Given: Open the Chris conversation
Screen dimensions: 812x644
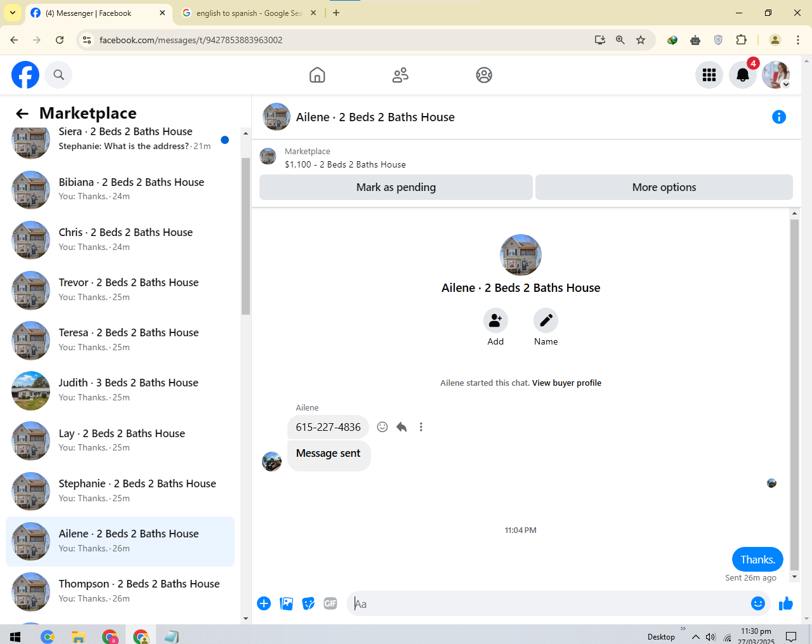Looking at the screenshot, I should click(x=121, y=239).
